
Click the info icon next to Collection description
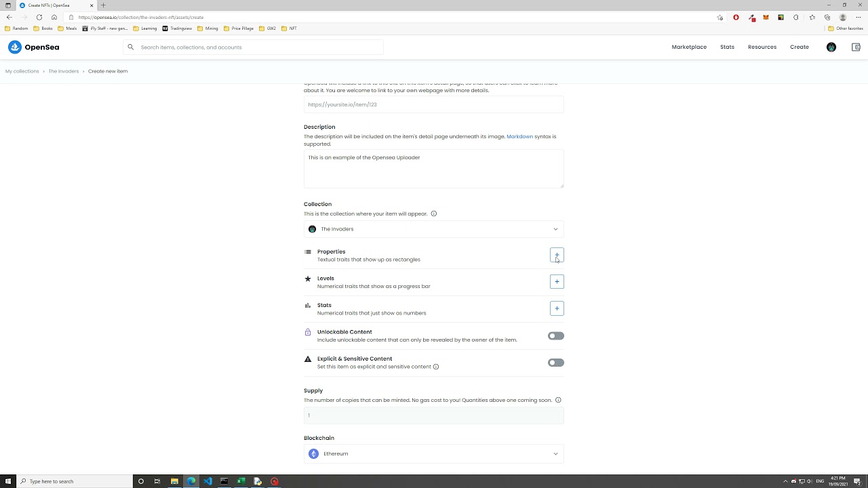[434, 213]
